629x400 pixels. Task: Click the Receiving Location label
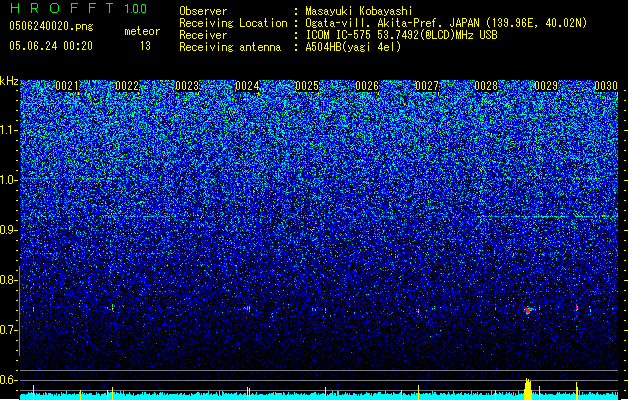tap(233, 23)
